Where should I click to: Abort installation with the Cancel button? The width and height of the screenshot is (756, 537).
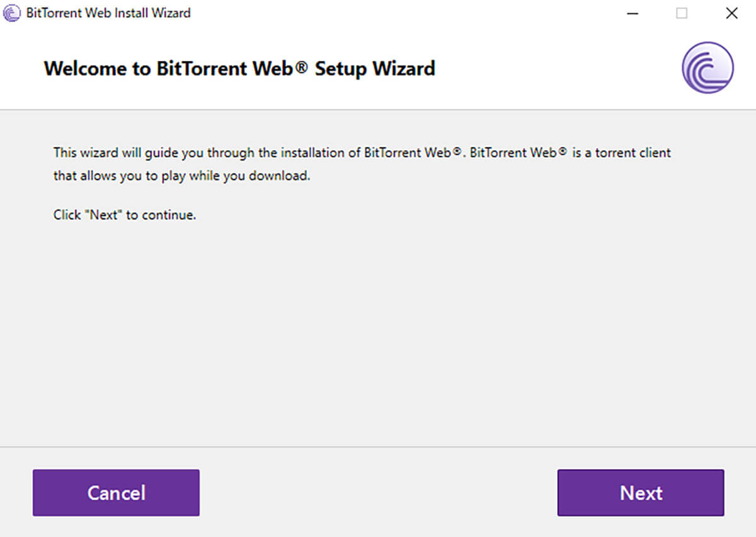coord(116,492)
